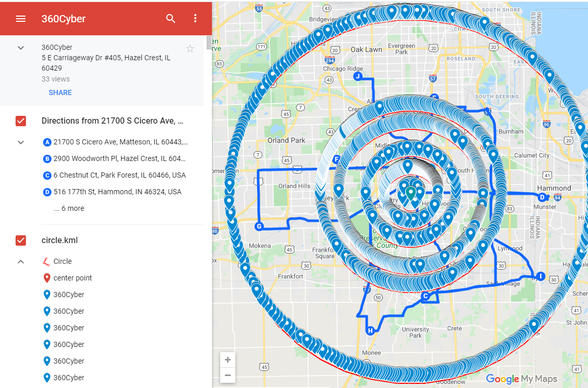The height and width of the screenshot is (388, 588).
Task: Star the 360Cyber map
Action: pos(190,48)
